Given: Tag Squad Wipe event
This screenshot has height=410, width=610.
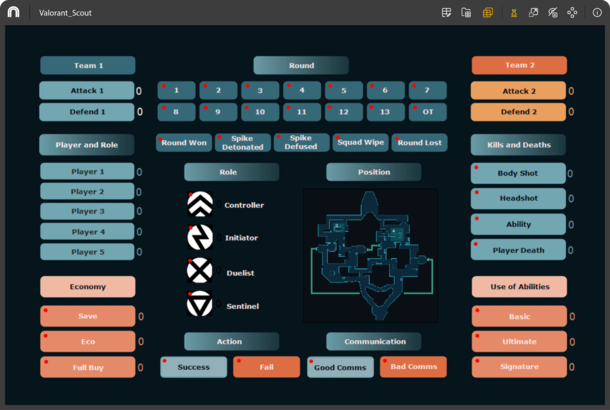Looking at the screenshot, I should click(361, 143).
